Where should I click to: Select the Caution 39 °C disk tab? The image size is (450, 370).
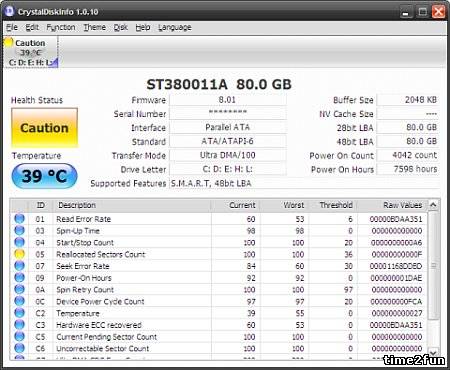tap(31, 52)
